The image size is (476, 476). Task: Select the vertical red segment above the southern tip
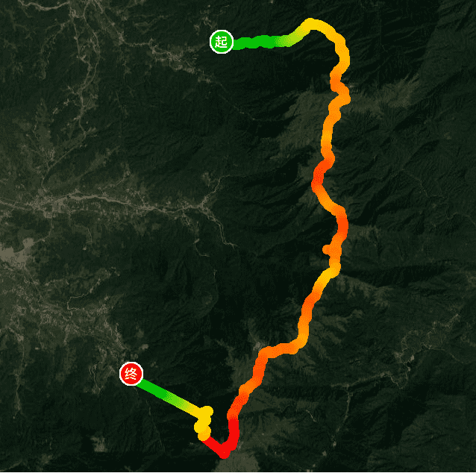pos(234,430)
